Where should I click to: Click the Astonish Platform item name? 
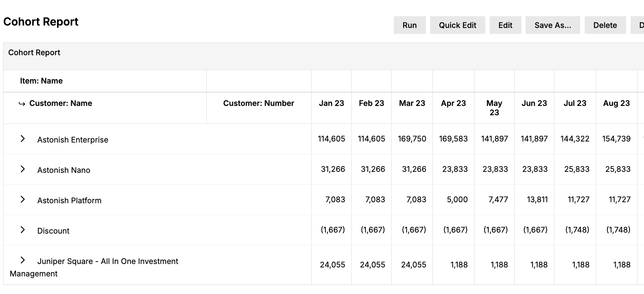[x=69, y=200]
